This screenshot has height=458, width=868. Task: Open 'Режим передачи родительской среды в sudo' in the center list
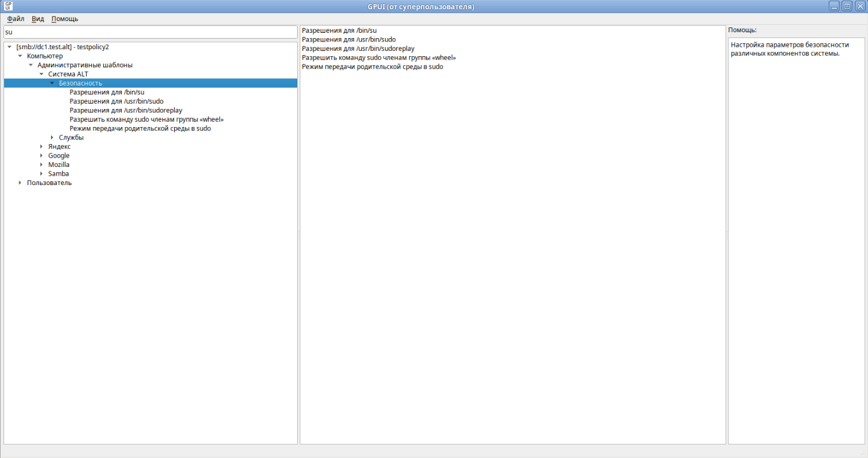tap(372, 67)
